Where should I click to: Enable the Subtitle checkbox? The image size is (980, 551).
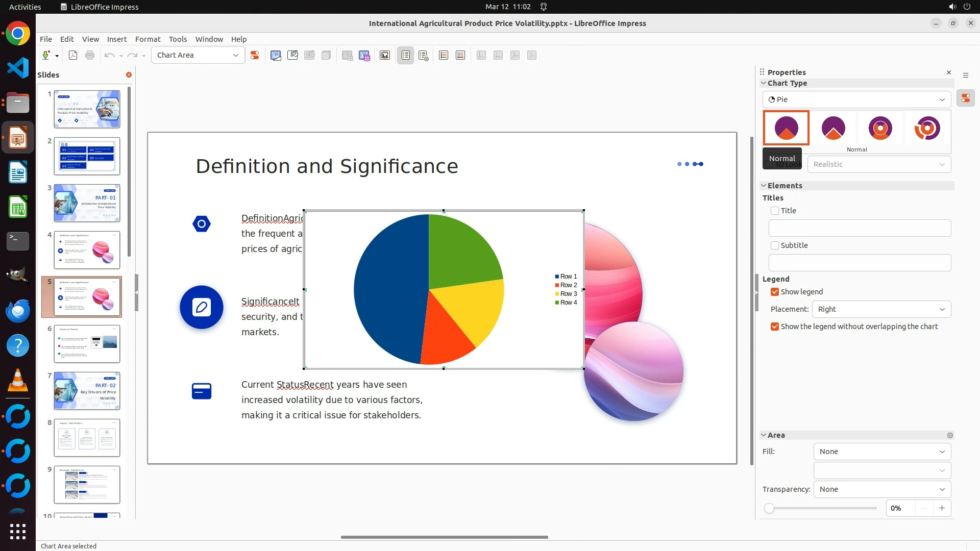tap(775, 245)
